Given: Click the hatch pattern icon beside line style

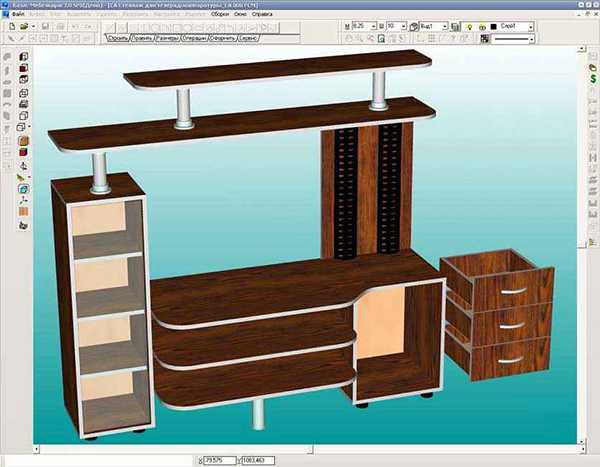Looking at the screenshot, I should pyautogui.click(x=484, y=39).
